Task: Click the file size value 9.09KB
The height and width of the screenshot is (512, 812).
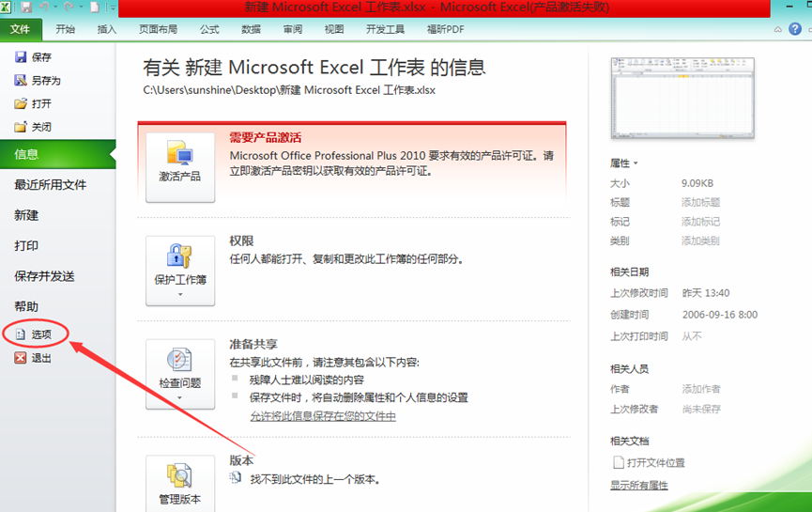Action: (697, 183)
